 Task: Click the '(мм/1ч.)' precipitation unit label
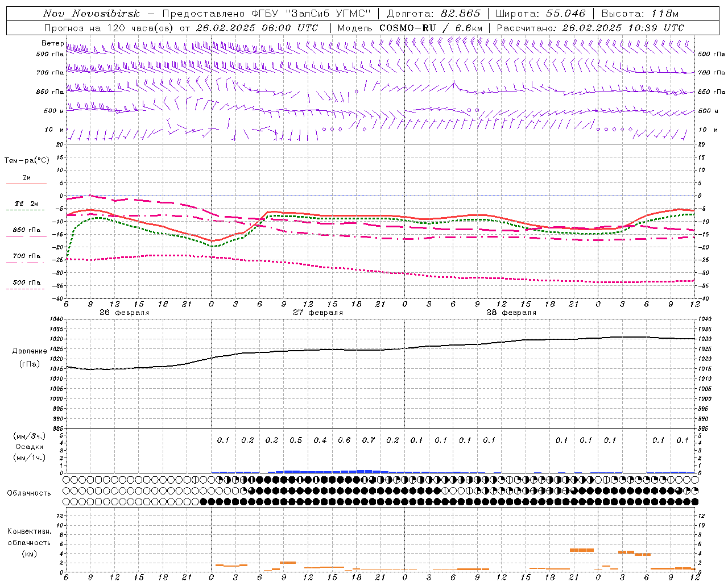pyautogui.click(x=30, y=458)
